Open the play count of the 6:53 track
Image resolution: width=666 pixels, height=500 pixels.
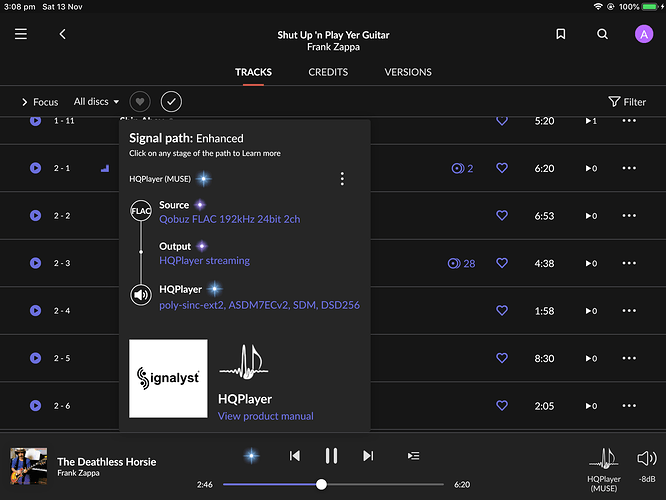591,216
